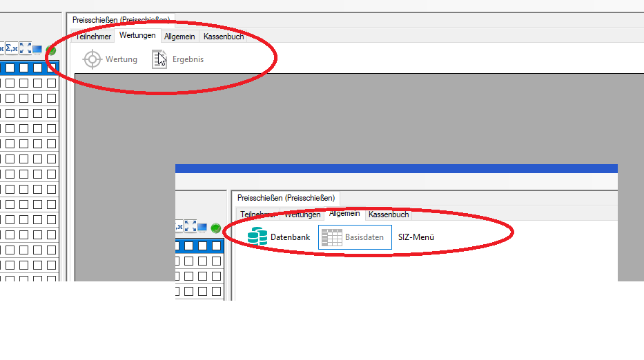Open the Ergebnis document icon
644x360 pixels.
pos(159,59)
